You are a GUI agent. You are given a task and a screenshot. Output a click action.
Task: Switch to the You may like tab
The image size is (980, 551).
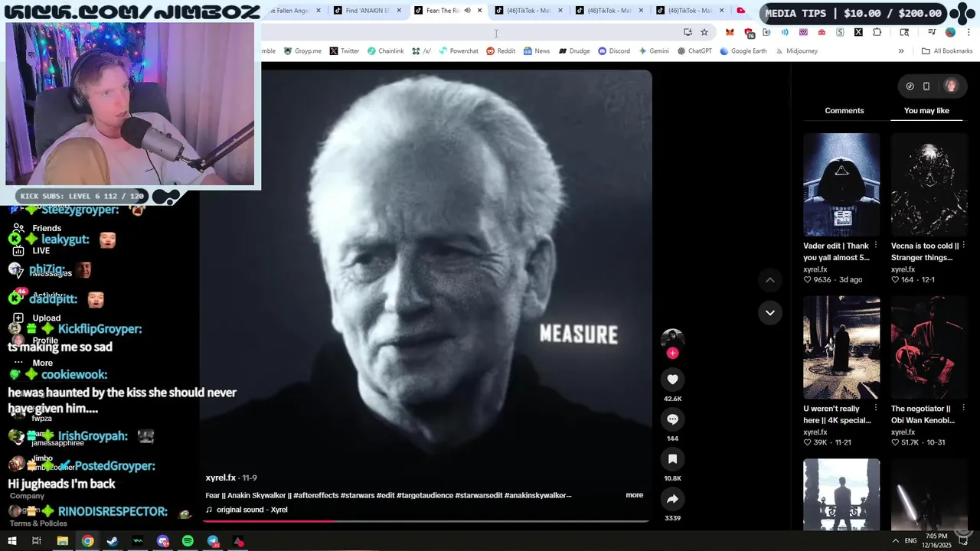coord(926,111)
